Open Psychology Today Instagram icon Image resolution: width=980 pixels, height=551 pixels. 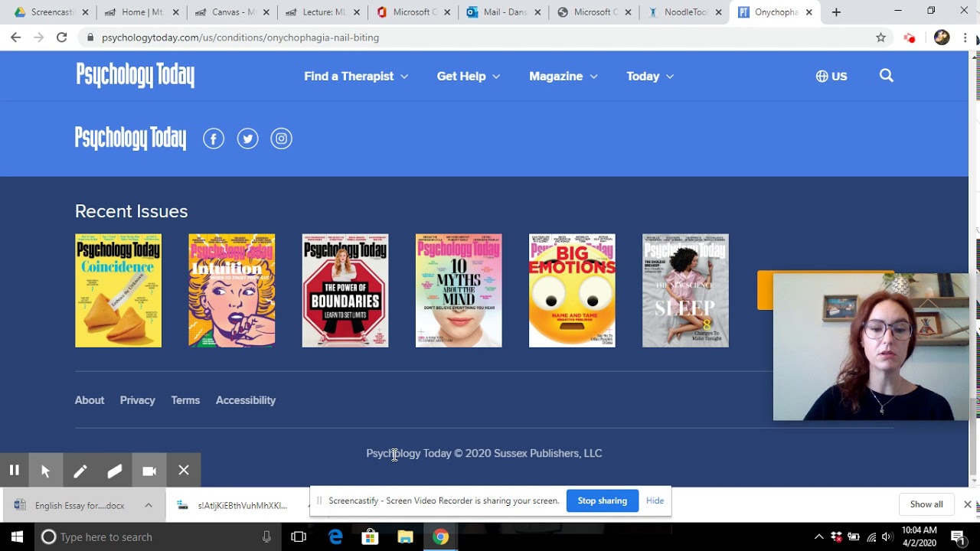click(281, 139)
